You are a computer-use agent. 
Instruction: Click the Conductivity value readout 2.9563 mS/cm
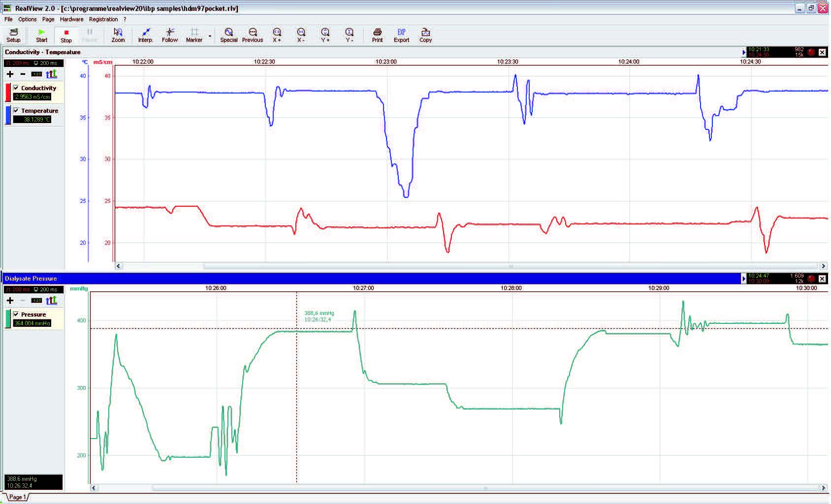click(32, 97)
